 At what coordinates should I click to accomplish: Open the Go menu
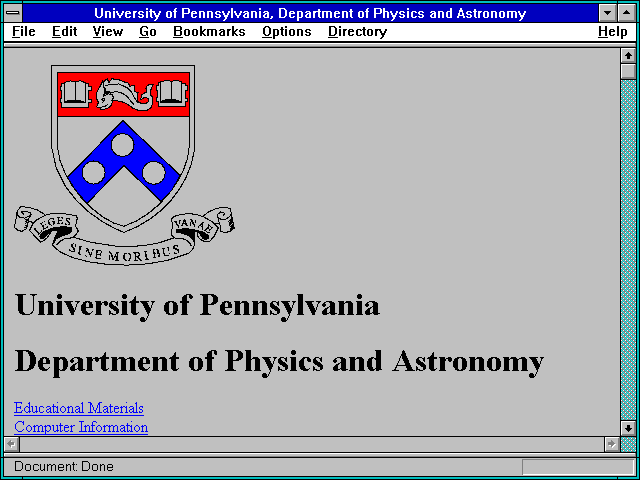148,32
